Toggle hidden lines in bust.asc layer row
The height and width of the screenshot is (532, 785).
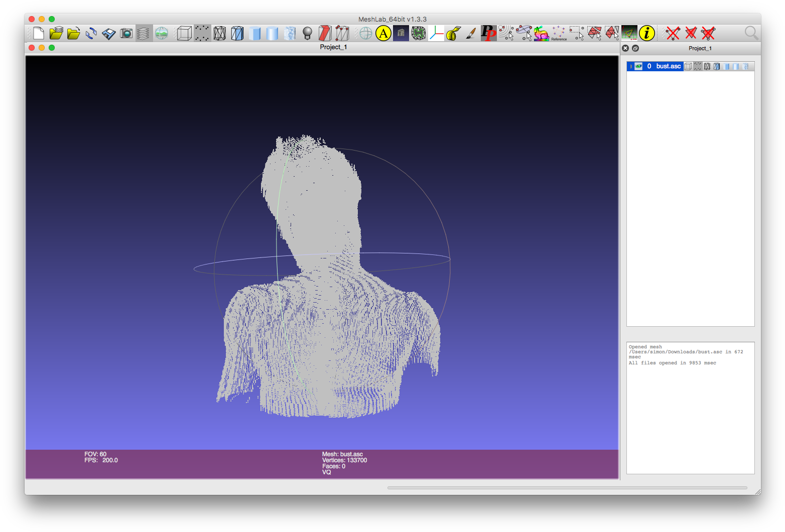click(x=717, y=66)
